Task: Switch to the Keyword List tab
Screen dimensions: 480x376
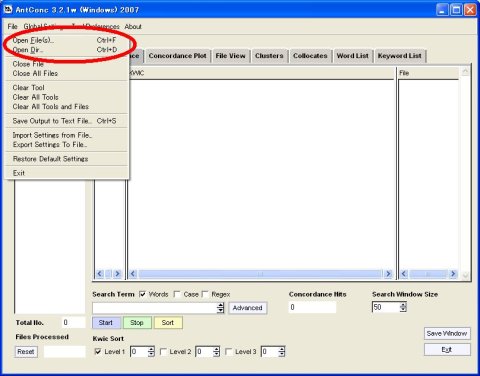Action: (400, 56)
